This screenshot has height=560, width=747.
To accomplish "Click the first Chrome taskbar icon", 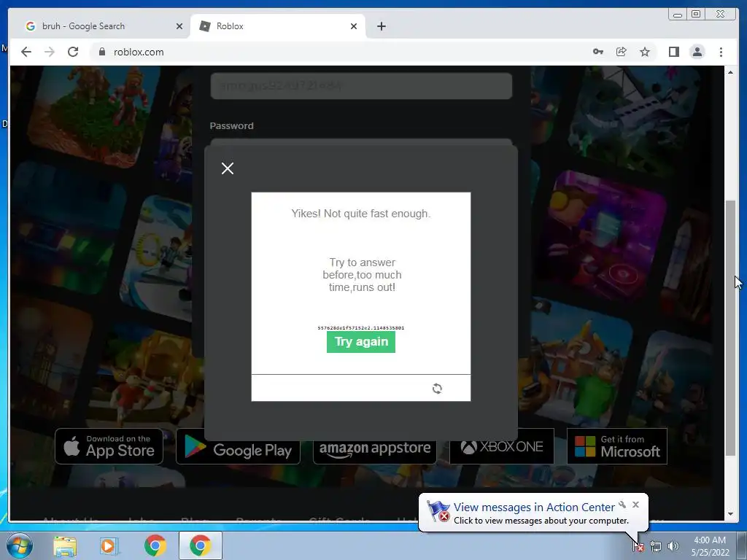I will [155, 545].
